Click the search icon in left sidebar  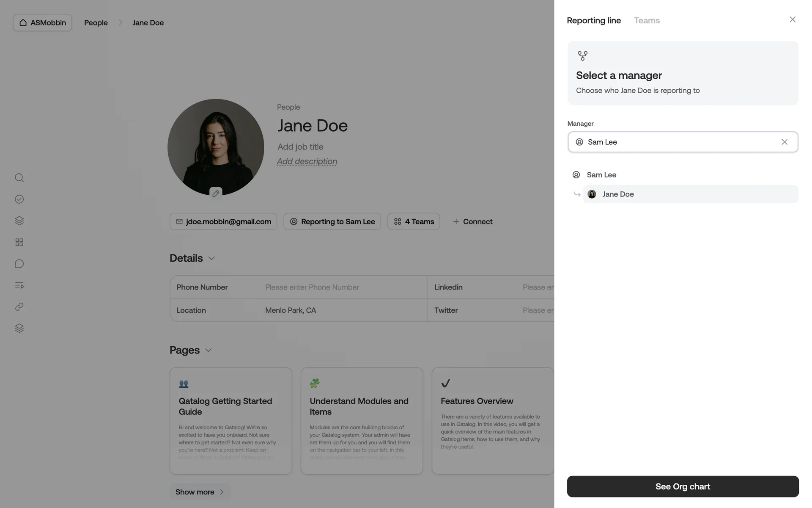click(19, 178)
